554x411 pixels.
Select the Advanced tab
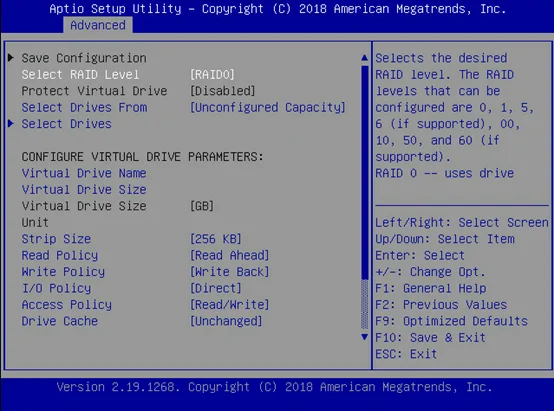pyautogui.click(x=98, y=25)
